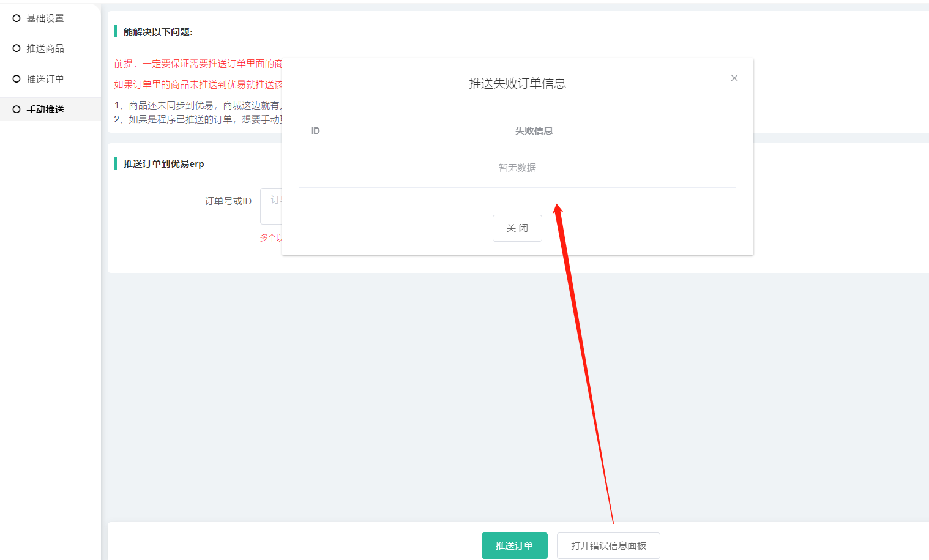
Task: Click the circle icon beside 手动推送
Action: click(17, 110)
